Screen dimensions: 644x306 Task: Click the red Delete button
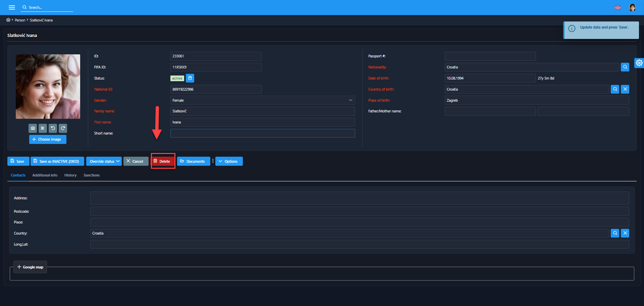[x=163, y=161]
